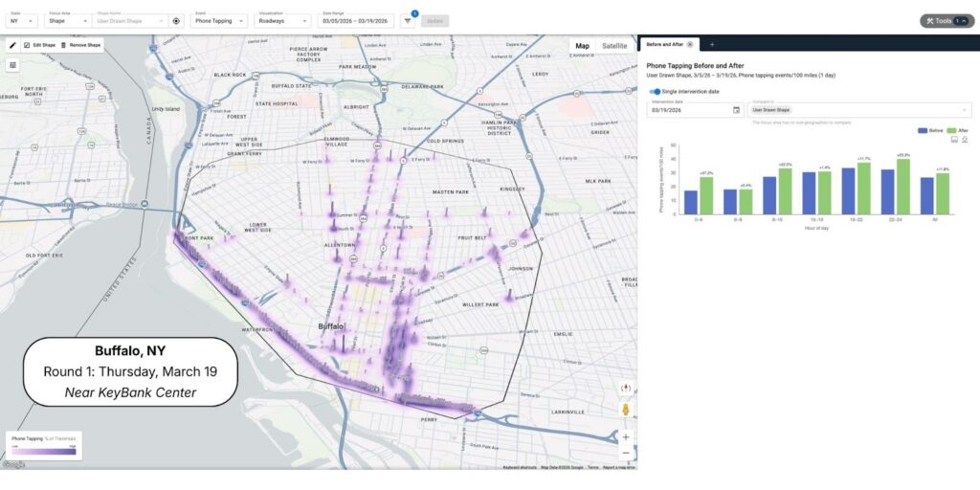Zoom out on the map

point(626,453)
